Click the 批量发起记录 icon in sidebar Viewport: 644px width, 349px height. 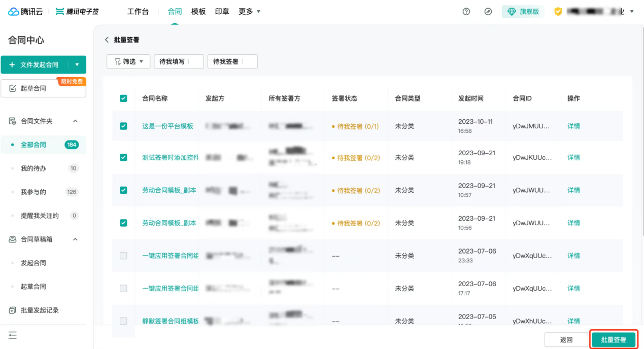tap(13, 310)
